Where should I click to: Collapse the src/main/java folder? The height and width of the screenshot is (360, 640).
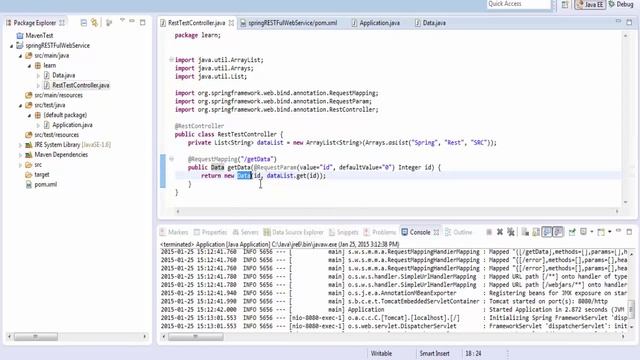(20, 56)
